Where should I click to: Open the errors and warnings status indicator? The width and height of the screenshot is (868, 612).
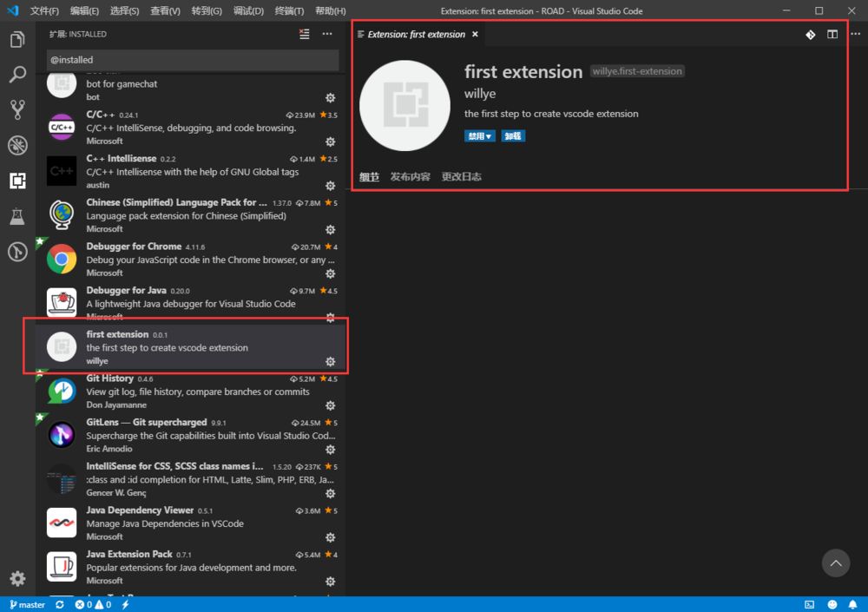(93, 605)
